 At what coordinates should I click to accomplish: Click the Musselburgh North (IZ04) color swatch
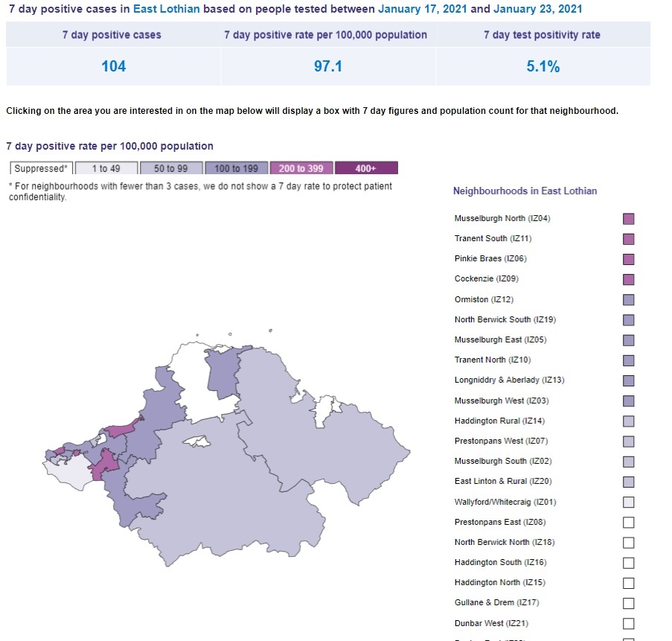pyautogui.click(x=628, y=219)
